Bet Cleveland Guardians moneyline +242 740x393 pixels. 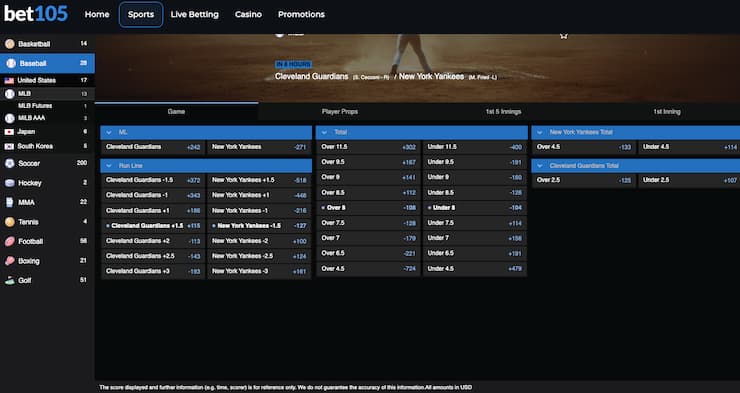(x=153, y=147)
